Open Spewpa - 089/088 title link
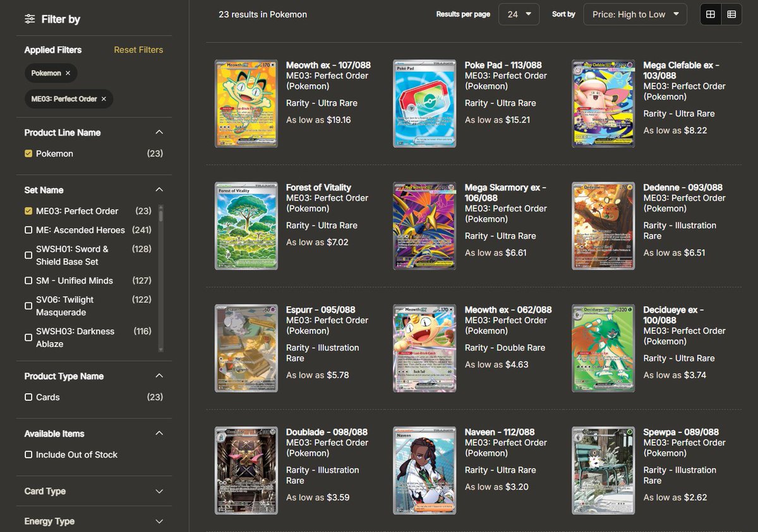Screen dimensions: 758x532 681,432
